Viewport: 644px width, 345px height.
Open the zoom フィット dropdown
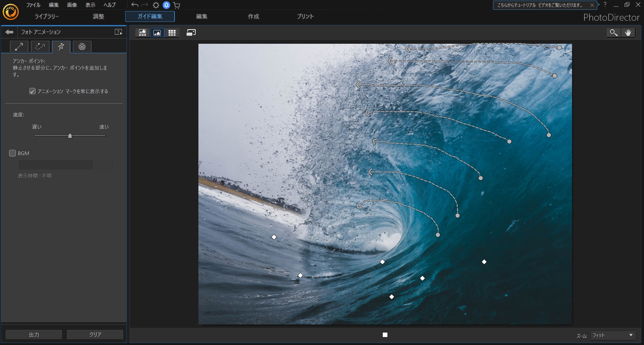tap(612, 335)
